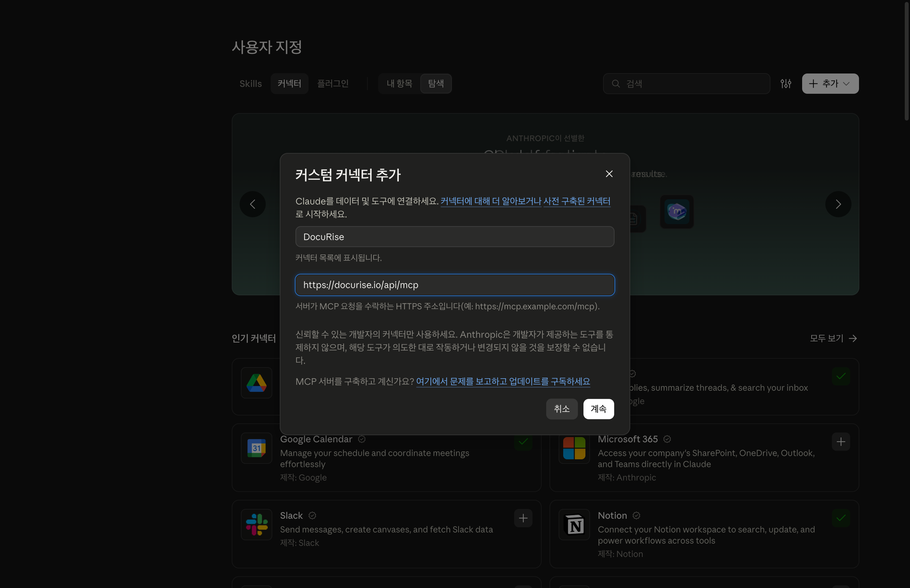
Task: Select the 탐색 view
Action: [435, 84]
